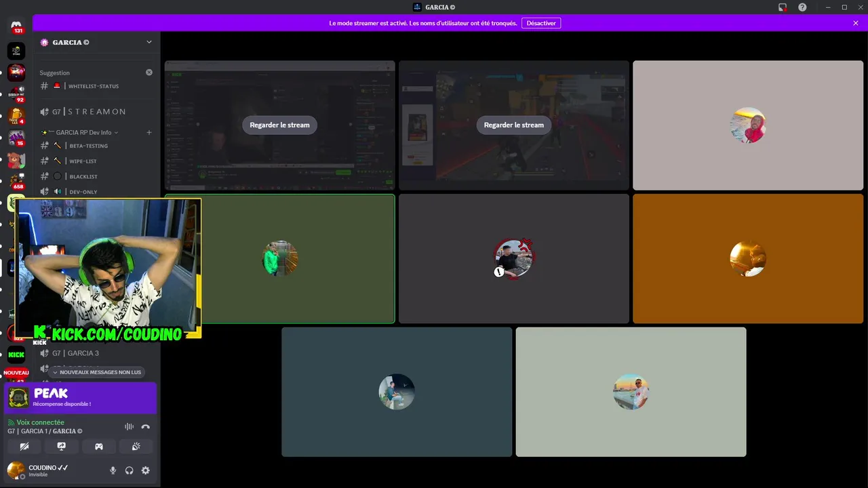
Task: Select the orange participant tile
Action: click(x=748, y=259)
